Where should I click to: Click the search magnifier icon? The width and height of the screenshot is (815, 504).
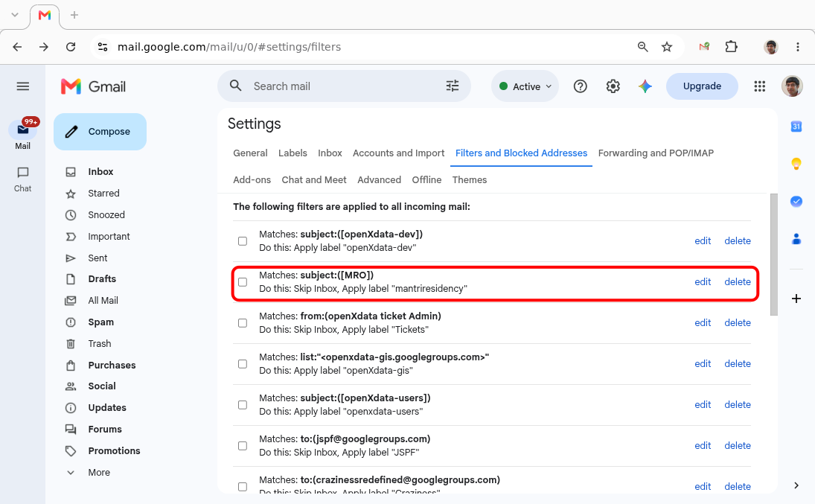[236, 86]
